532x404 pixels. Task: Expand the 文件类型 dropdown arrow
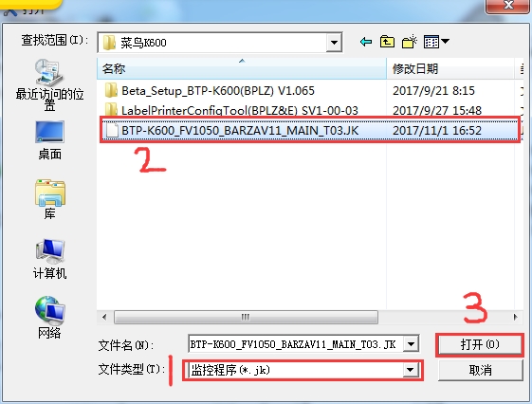pyautogui.click(x=411, y=370)
